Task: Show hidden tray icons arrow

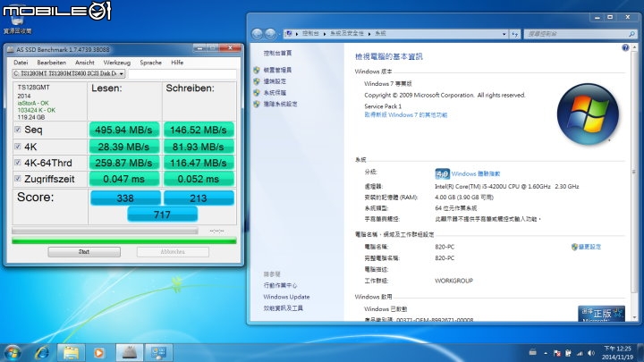Action: pos(546,353)
